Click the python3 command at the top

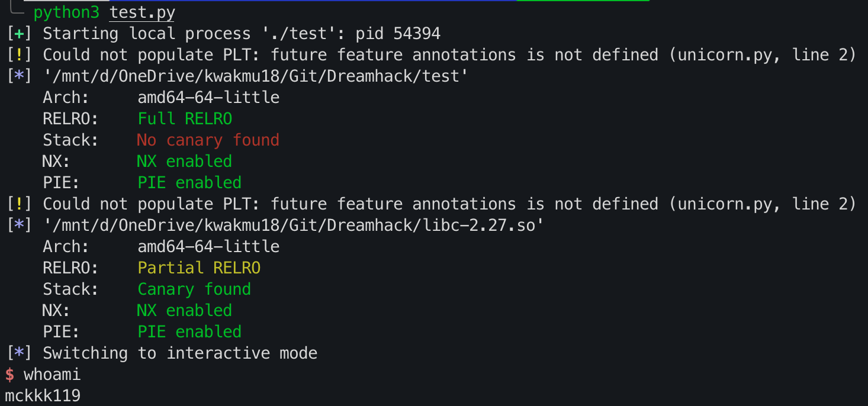point(66,12)
